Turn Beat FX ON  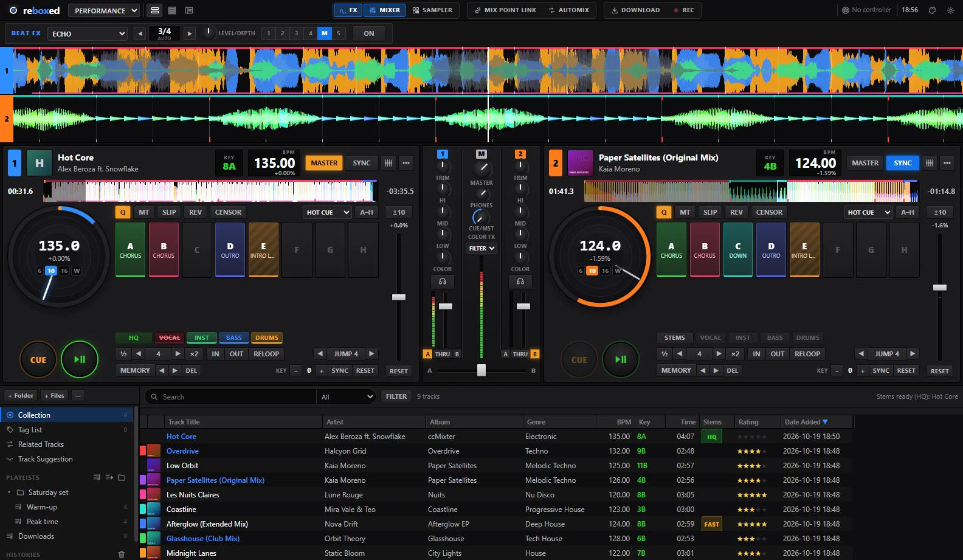pyautogui.click(x=369, y=33)
